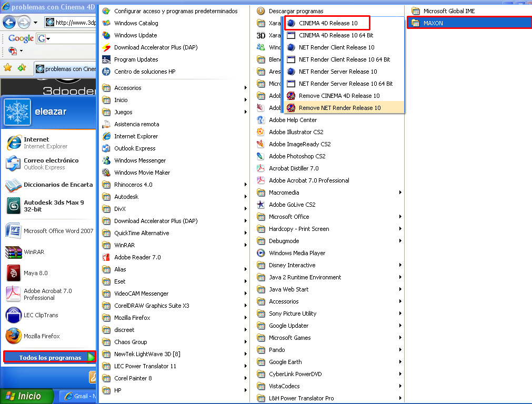Open Microsoft Office Word 2007 icon
532x404 pixels.
pos(14,231)
